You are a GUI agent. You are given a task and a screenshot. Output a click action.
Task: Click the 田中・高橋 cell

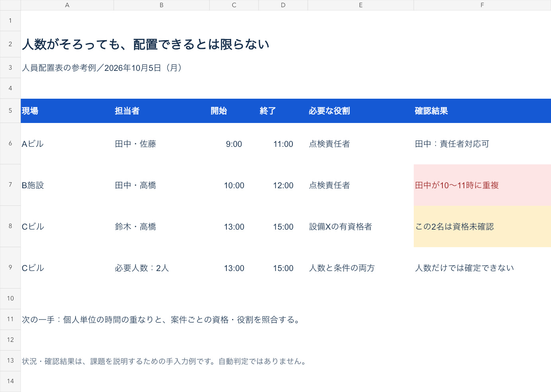point(162,185)
